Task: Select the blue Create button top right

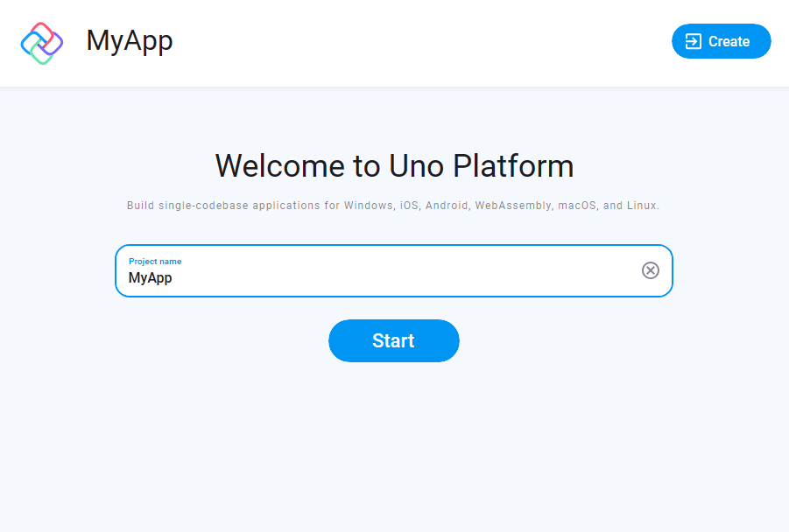Action: pyautogui.click(x=721, y=40)
